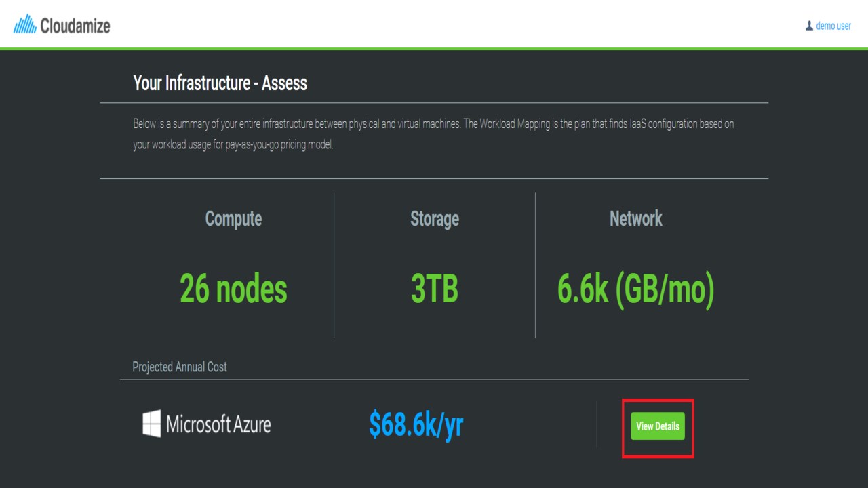This screenshot has height=488, width=868.
Task: Select the 6.6k (GB/mo) network value
Action: [x=635, y=289]
